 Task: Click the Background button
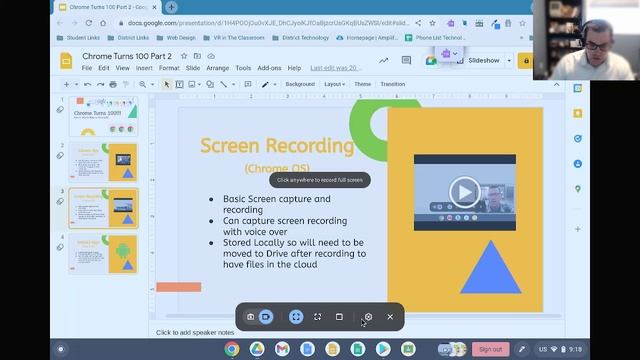pos(300,84)
